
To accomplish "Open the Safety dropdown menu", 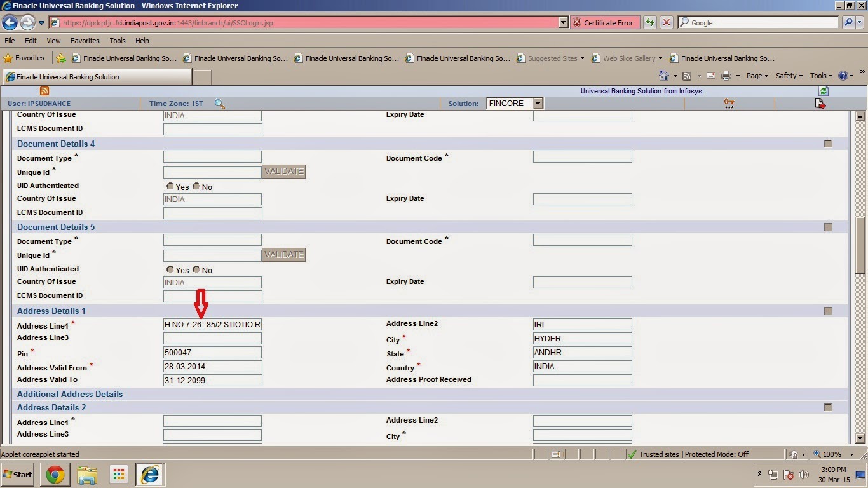I will point(788,75).
